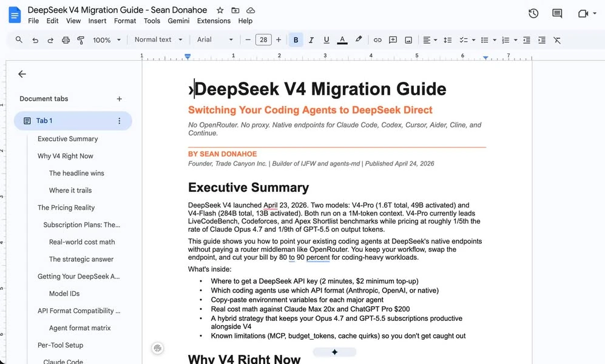Print the document
Screen dimensions: 605x364
tap(66, 40)
